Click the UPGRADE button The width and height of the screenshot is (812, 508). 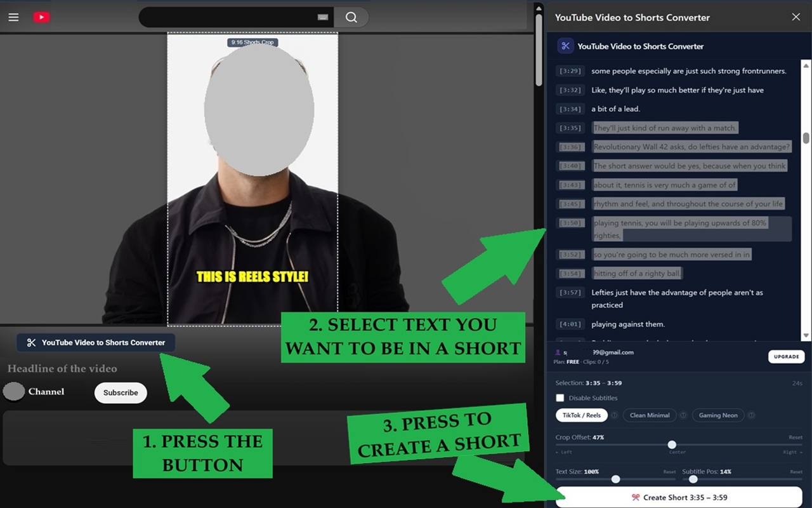tap(786, 356)
